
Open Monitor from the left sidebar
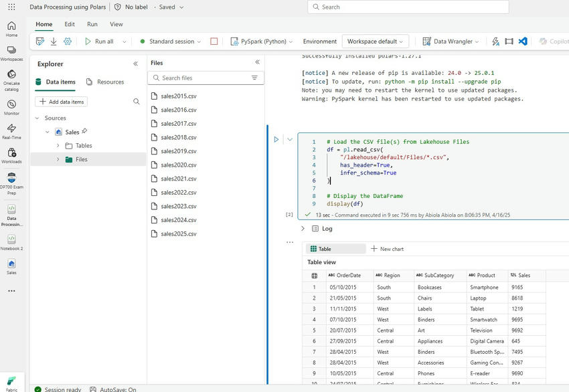pyautogui.click(x=11, y=105)
